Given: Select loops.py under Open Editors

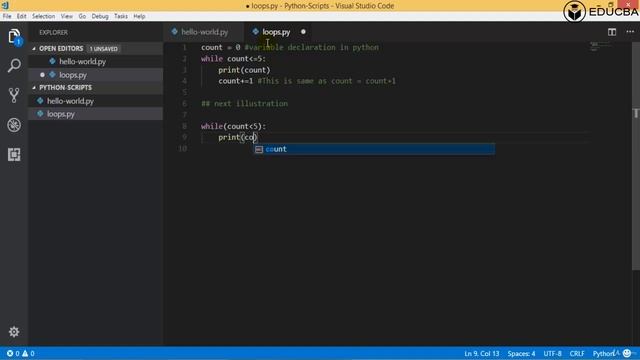Looking at the screenshot, I should (x=96, y=75).
